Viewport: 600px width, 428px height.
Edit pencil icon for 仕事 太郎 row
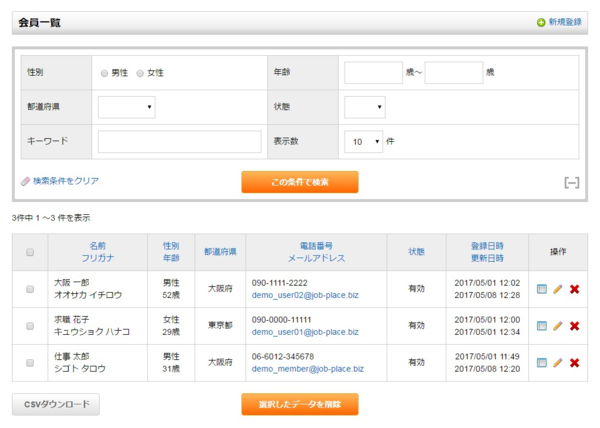(558, 363)
